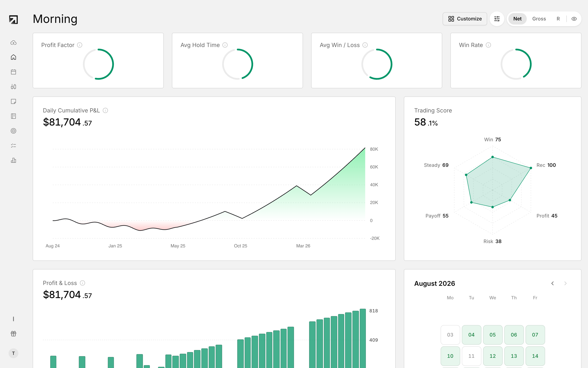Click the 80K axis label
588x368 pixels.
coord(374,149)
